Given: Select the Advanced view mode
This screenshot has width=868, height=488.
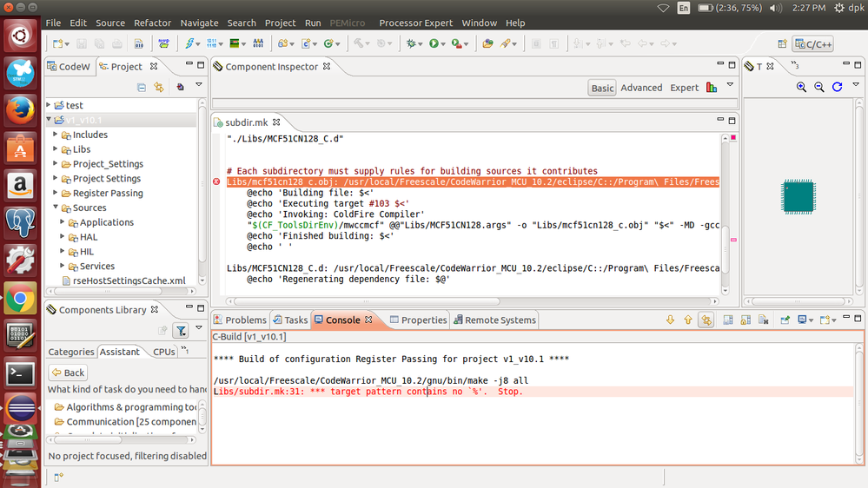Looking at the screenshot, I should click(641, 88).
